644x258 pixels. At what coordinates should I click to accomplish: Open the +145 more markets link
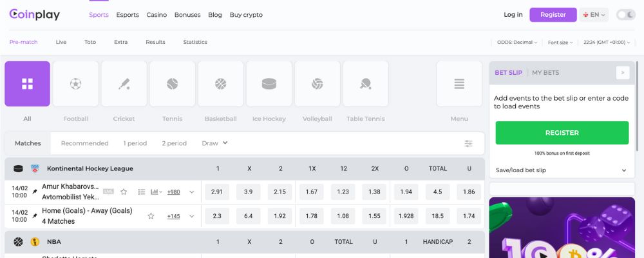(173, 216)
